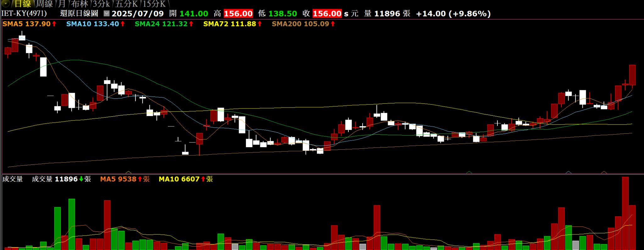Click the SMA200 105.09 indicator label

pos(303,24)
